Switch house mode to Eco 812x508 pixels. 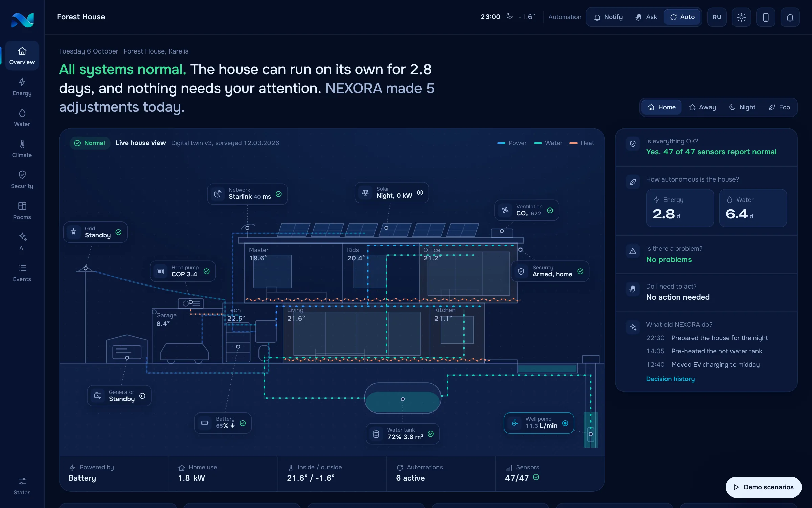[779, 107]
